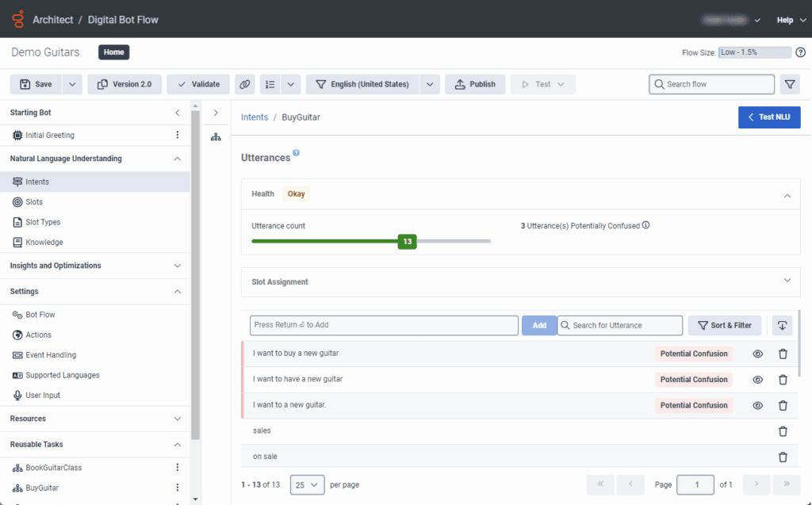The image size is (812, 505).
Task: Click the flow size help question icon
Action: coord(800,52)
